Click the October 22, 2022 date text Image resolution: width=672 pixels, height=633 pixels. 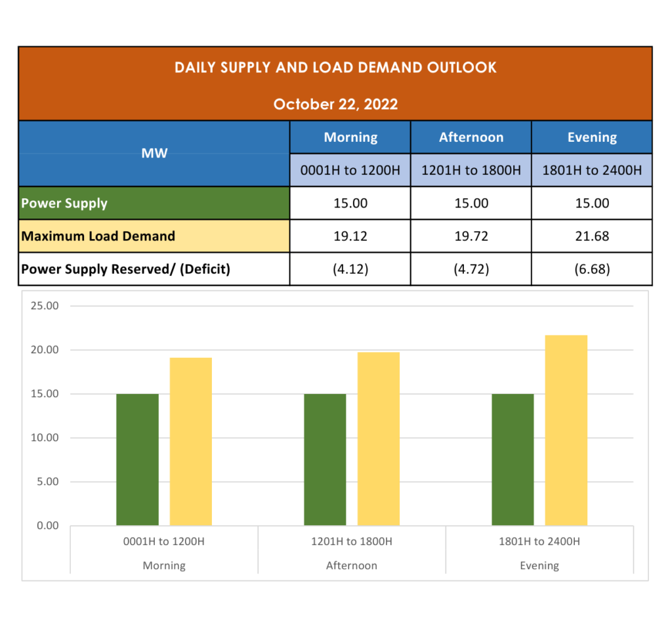(335, 104)
